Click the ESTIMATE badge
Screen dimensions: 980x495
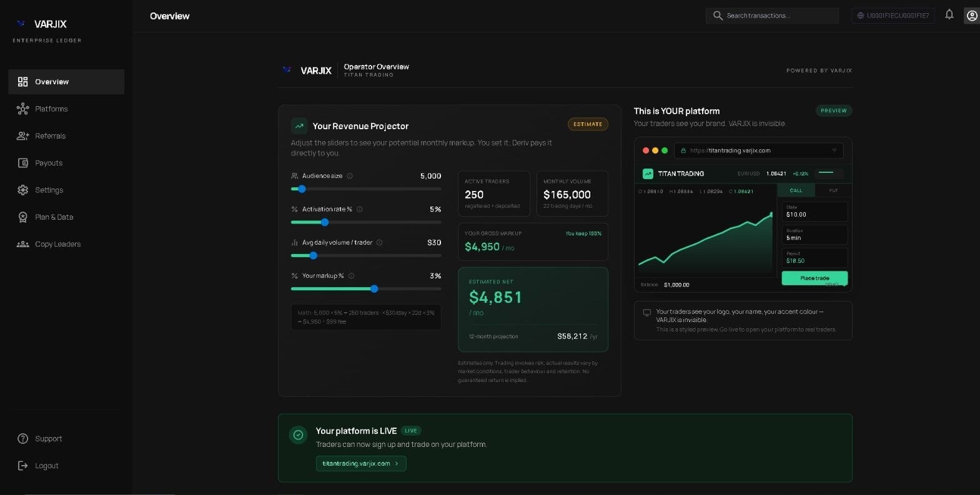point(588,124)
